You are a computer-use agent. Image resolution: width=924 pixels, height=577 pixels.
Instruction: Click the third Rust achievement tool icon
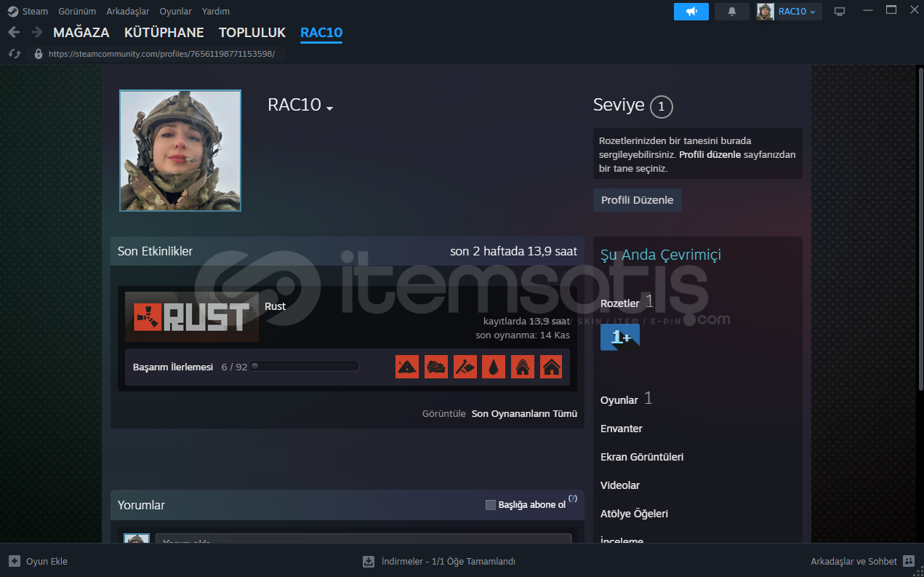coord(465,367)
